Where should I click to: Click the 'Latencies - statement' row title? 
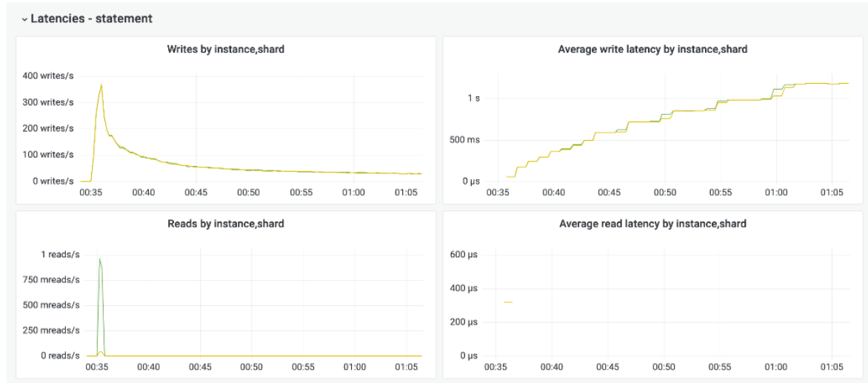pos(91,19)
